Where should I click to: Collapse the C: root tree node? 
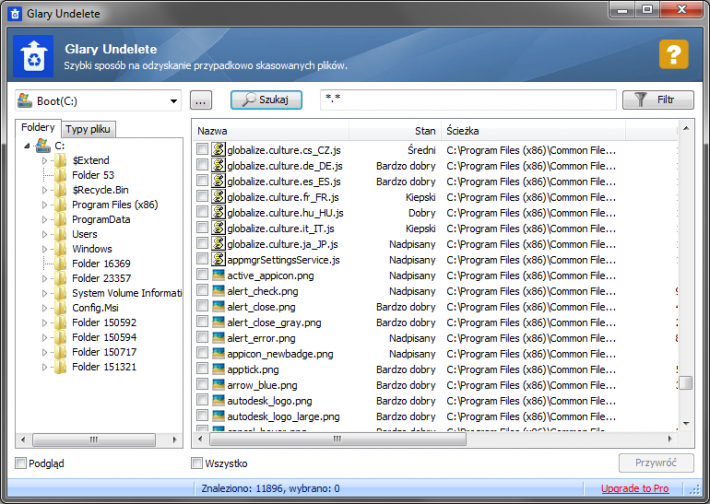[27, 146]
